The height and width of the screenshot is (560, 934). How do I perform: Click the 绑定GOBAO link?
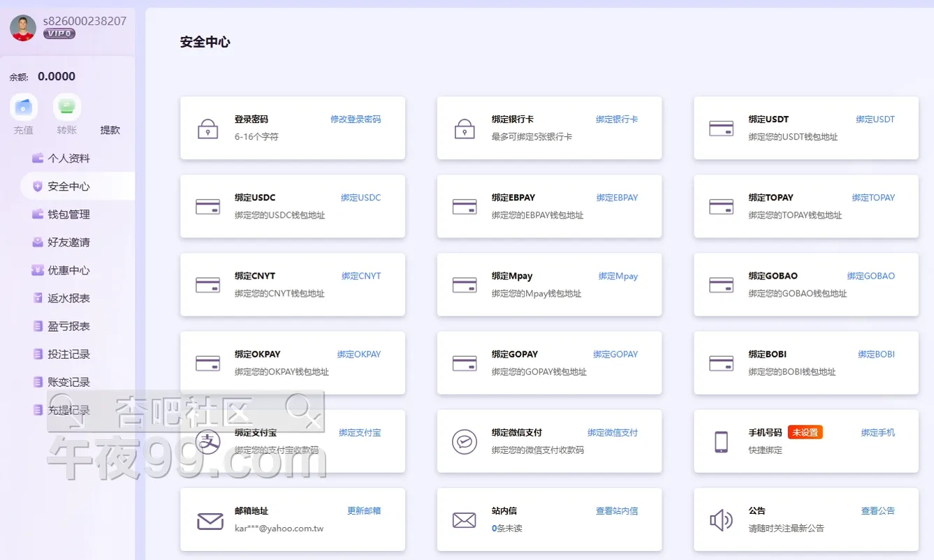coord(870,276)
